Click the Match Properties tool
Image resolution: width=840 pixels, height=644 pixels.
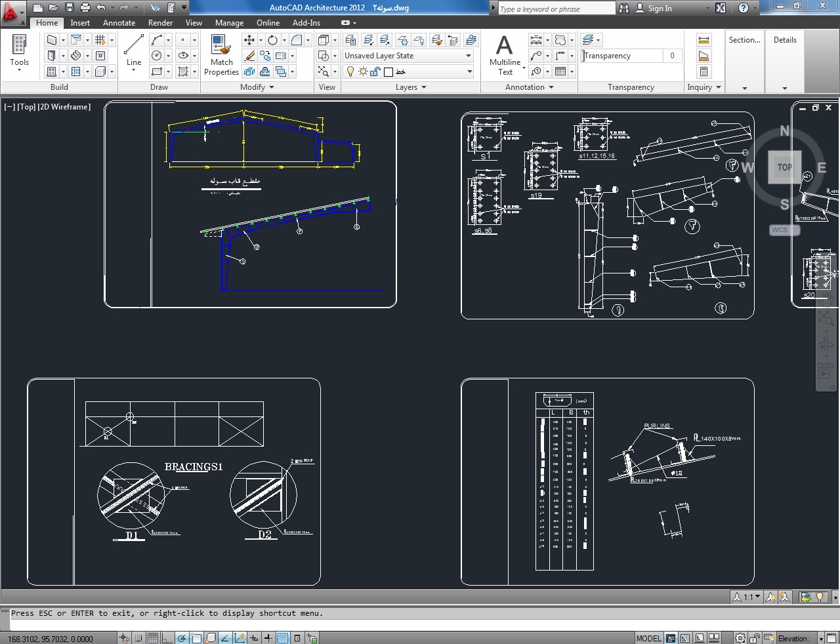point(221,55)
